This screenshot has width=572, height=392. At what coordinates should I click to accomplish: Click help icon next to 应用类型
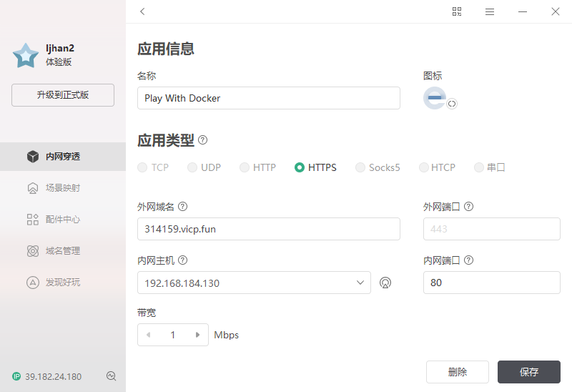[x=202, y=140]
